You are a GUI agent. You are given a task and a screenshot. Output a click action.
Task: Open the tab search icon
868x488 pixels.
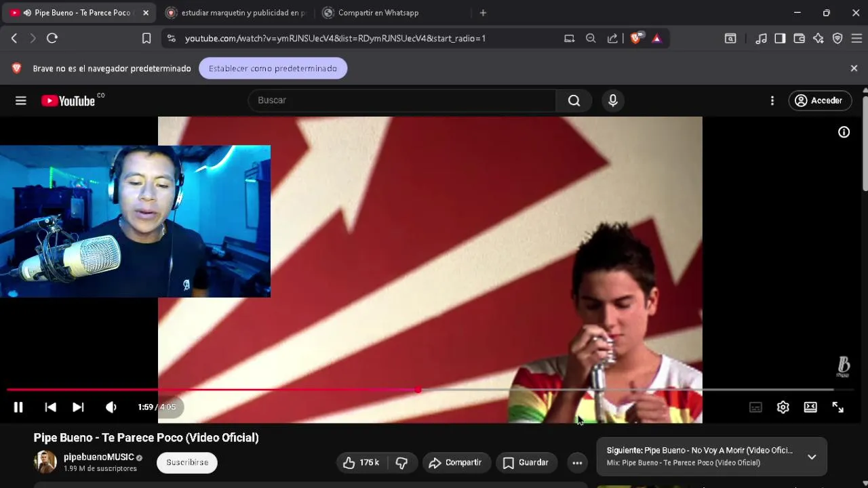tap(730, 39)
